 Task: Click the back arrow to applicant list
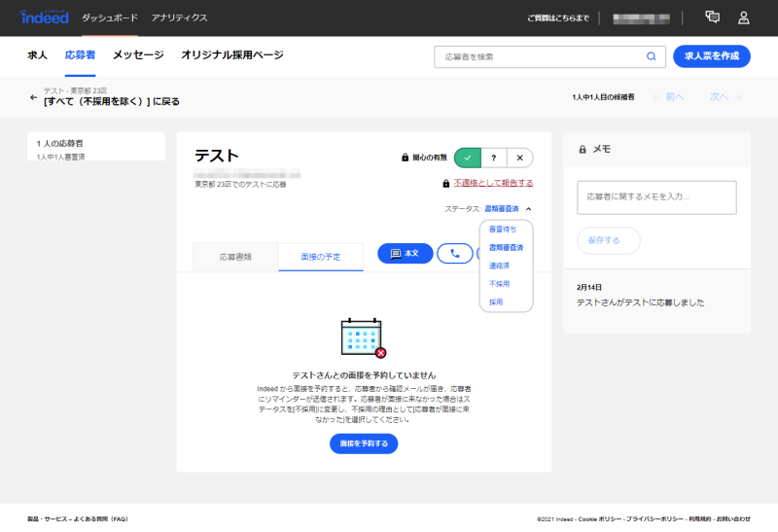tap(33, 97)
